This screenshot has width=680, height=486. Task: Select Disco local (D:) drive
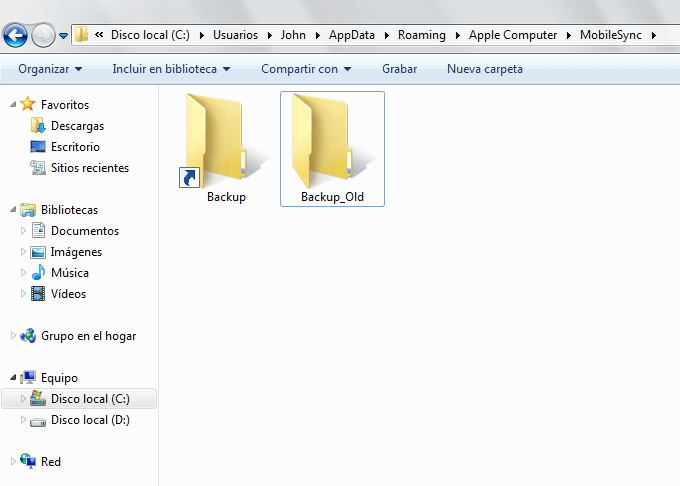[89, 420]
